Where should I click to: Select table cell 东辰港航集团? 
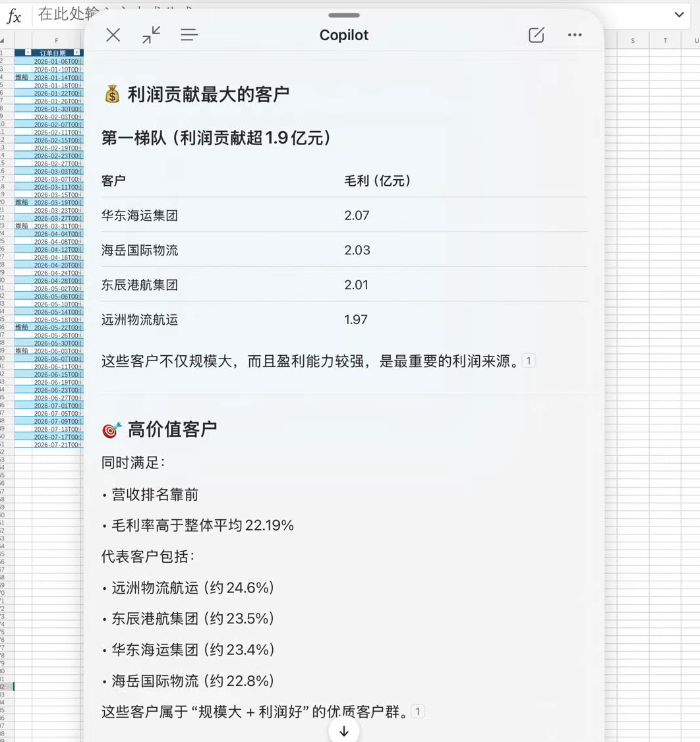click(x=140, y=285)
